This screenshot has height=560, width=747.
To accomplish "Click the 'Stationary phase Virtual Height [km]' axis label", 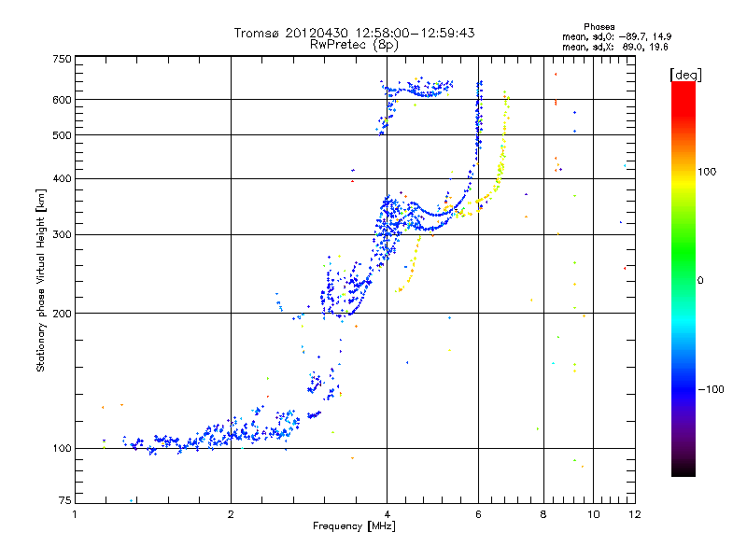I will click(41, 280).
